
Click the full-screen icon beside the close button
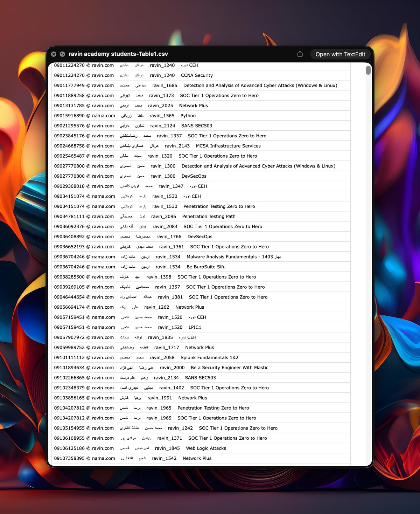click(x=62, y=54)
